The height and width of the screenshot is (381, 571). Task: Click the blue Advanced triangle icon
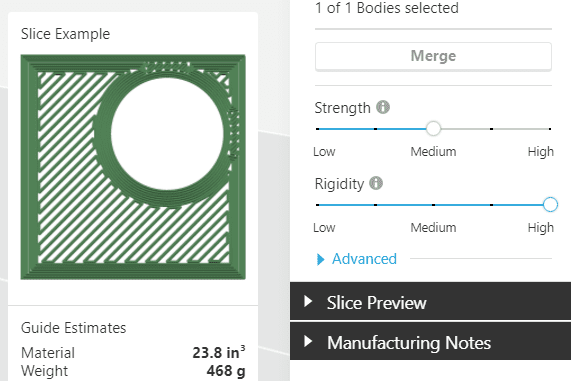click(320, 259)
